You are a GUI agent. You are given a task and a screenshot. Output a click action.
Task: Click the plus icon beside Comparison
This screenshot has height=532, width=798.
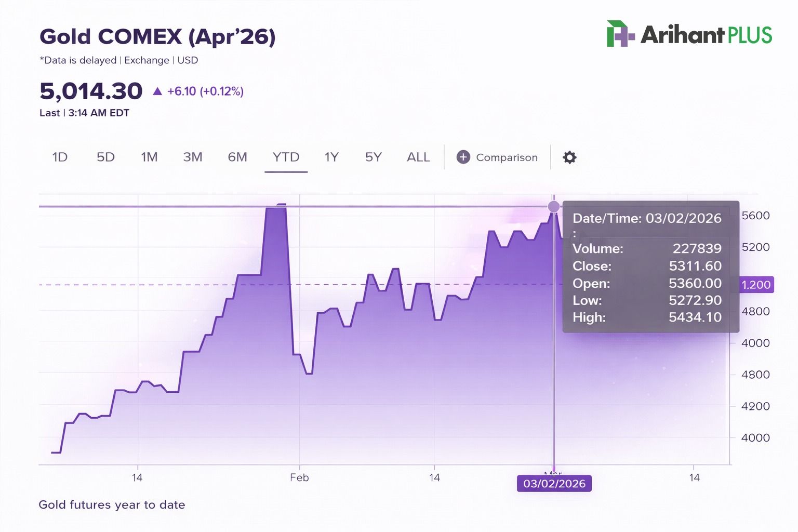[463, 157]
